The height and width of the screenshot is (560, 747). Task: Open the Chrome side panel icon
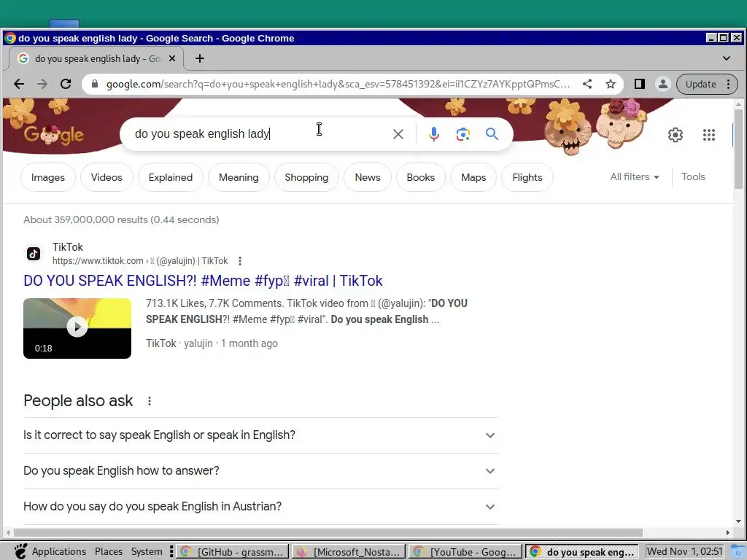pyautogui.click(x=639, y=85)
